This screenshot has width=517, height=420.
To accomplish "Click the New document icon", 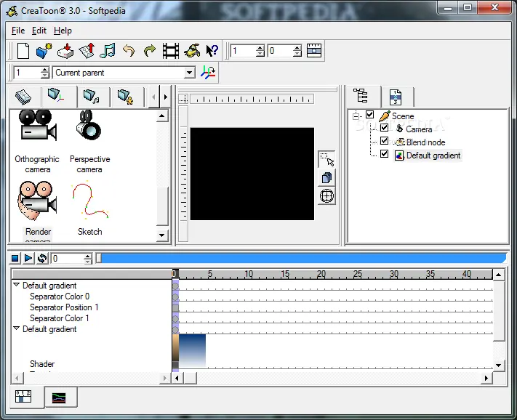I will [23, 51].
